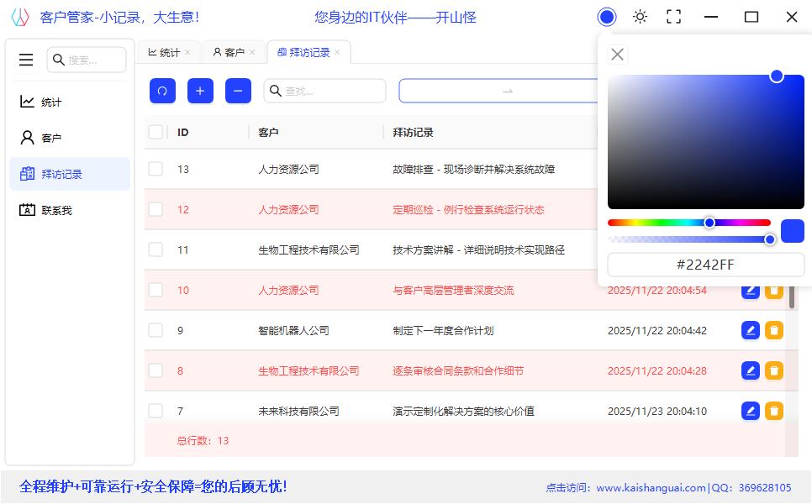Sort by the 拜访记录 column header
This screenshot has width=812, height=504.
coord(413,133)
